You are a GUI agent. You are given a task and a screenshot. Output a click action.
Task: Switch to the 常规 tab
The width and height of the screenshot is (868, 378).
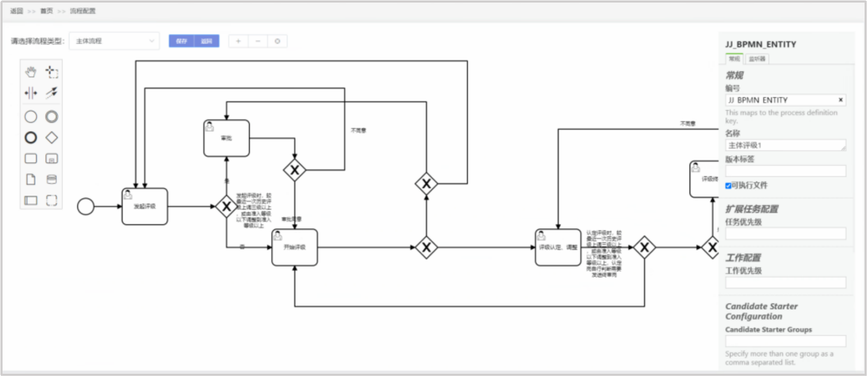tap(734, 59)
